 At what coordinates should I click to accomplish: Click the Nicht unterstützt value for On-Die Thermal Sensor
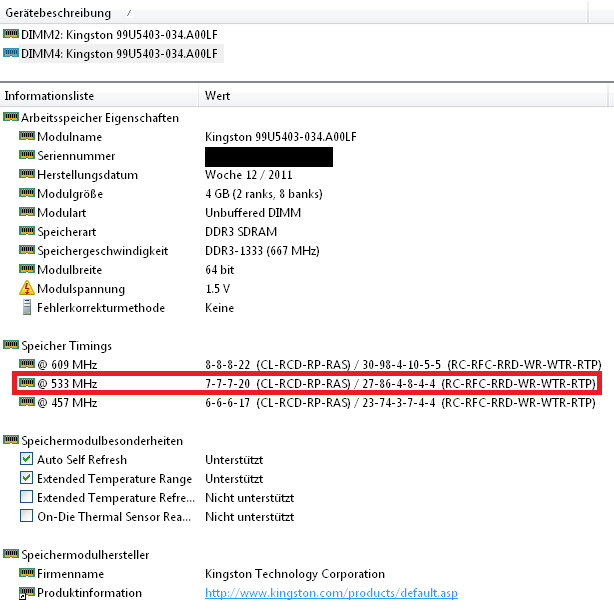(249, 517)
